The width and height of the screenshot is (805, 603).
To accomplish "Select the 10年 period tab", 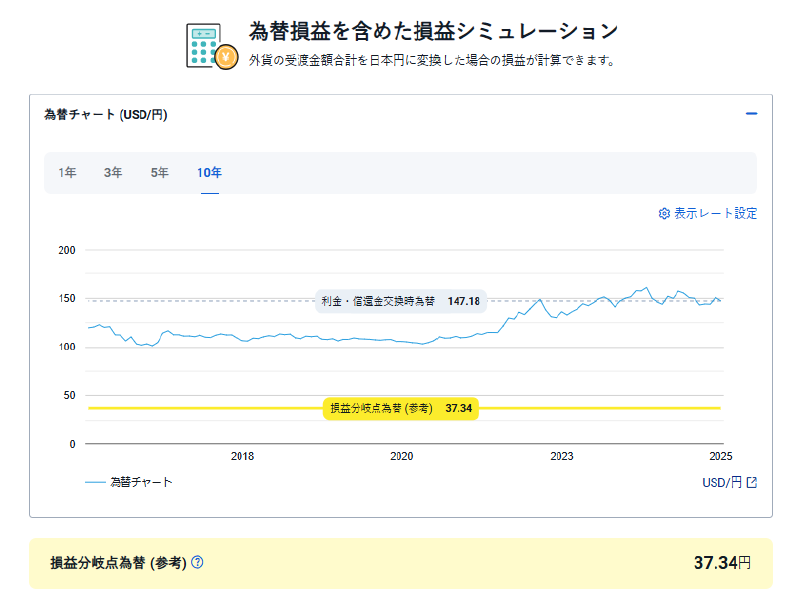I will pyautogui.click(x=209, y=173).
